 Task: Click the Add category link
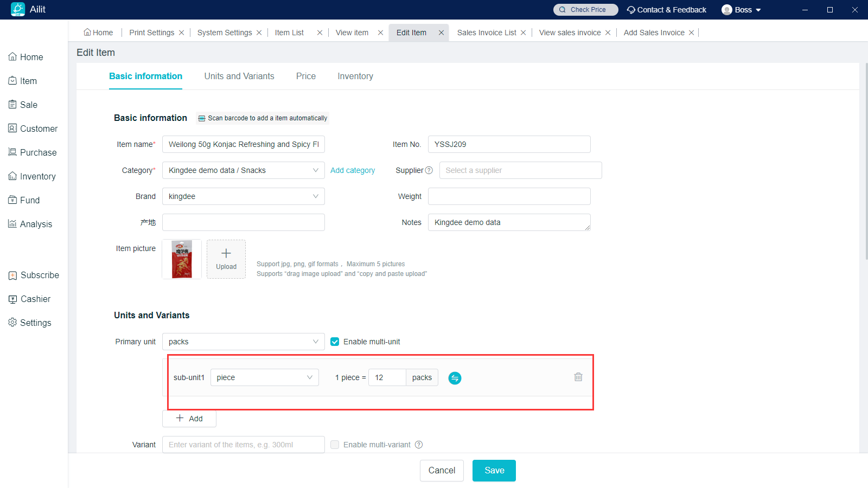tap(353, 170)
